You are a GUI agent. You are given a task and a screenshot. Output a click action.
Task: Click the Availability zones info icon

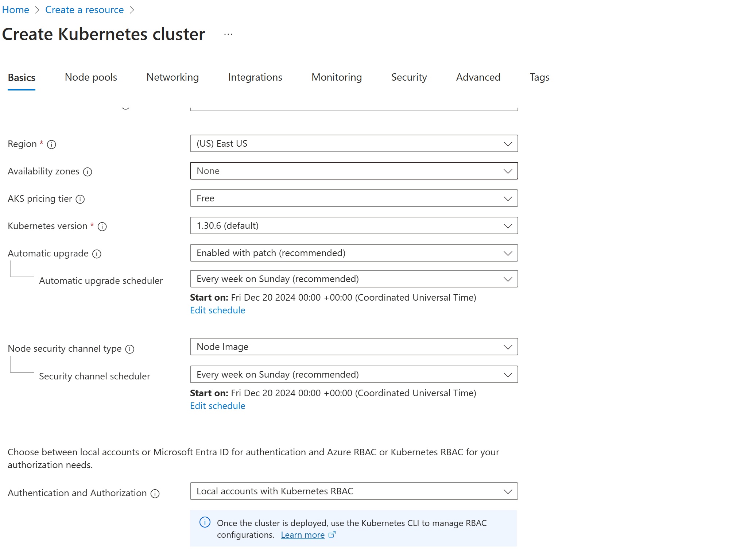[88, 171]
